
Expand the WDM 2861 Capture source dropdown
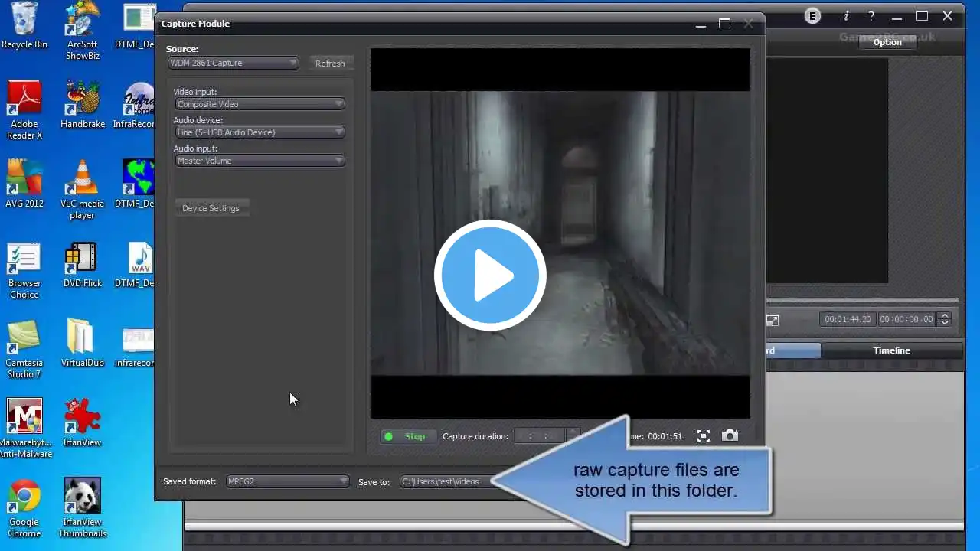tap(233, 63)
